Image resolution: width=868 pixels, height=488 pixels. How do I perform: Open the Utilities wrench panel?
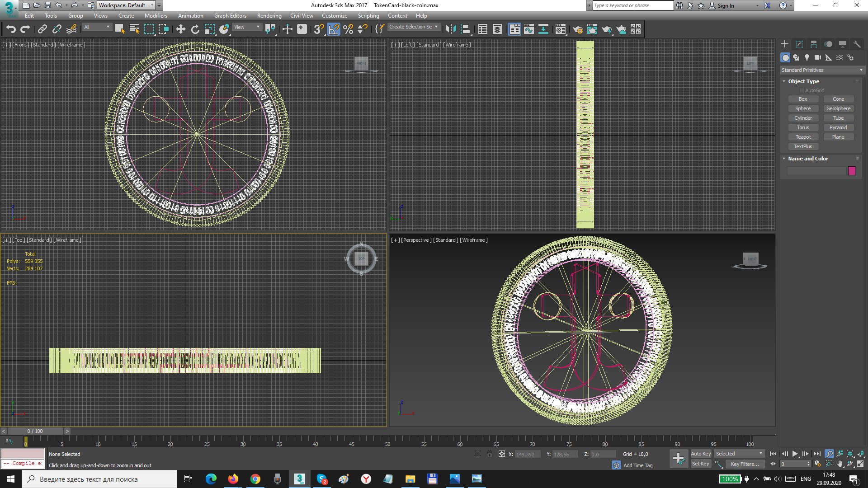click(857, 44)
